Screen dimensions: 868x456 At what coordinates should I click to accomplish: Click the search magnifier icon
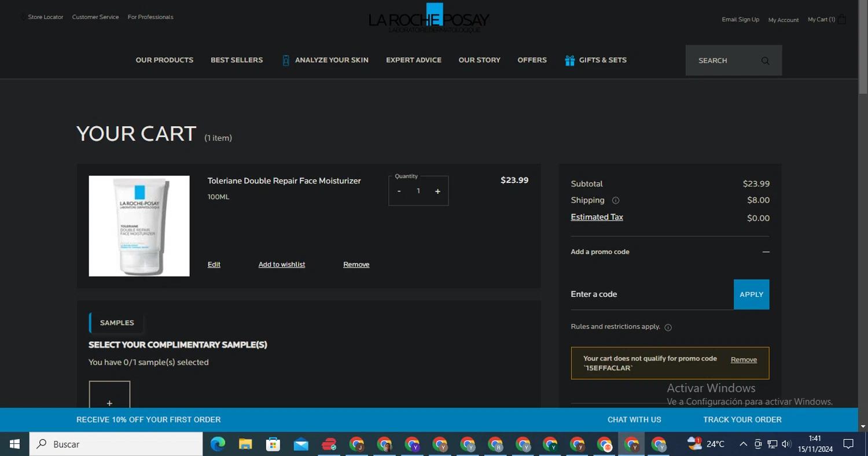tap(765, 61)
